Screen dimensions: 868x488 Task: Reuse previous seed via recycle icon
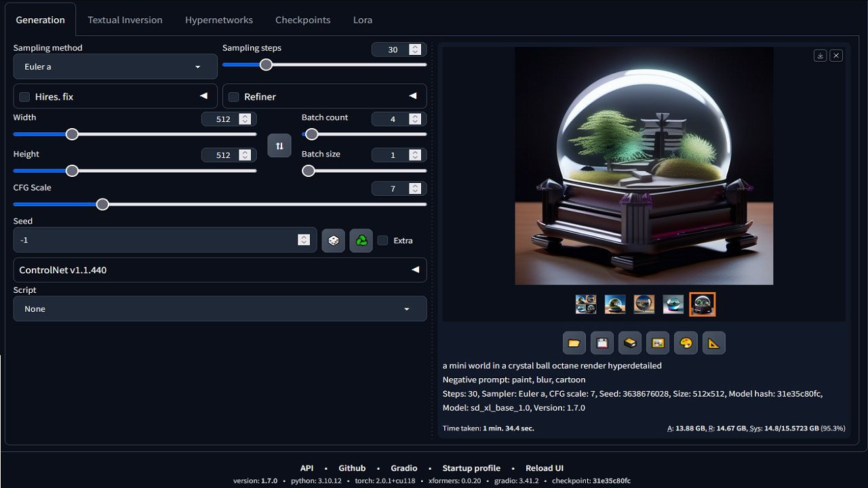pyautogui.click(x=361, y=240)
